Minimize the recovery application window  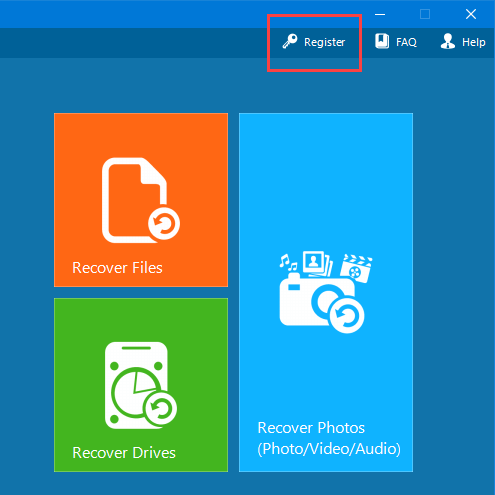pyautogui.click(x=380, y=14)
